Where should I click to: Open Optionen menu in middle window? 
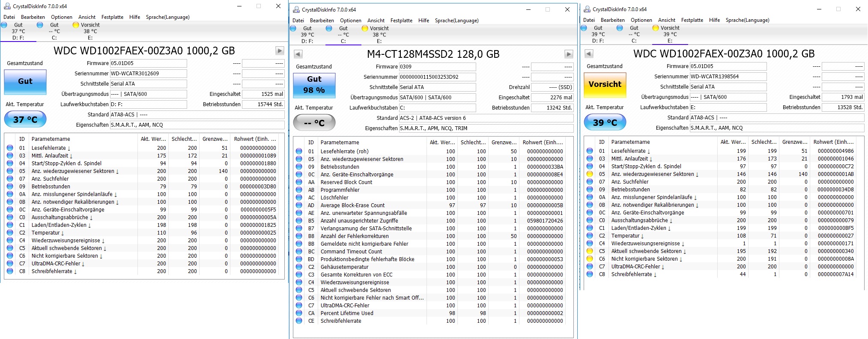point(351,21)
